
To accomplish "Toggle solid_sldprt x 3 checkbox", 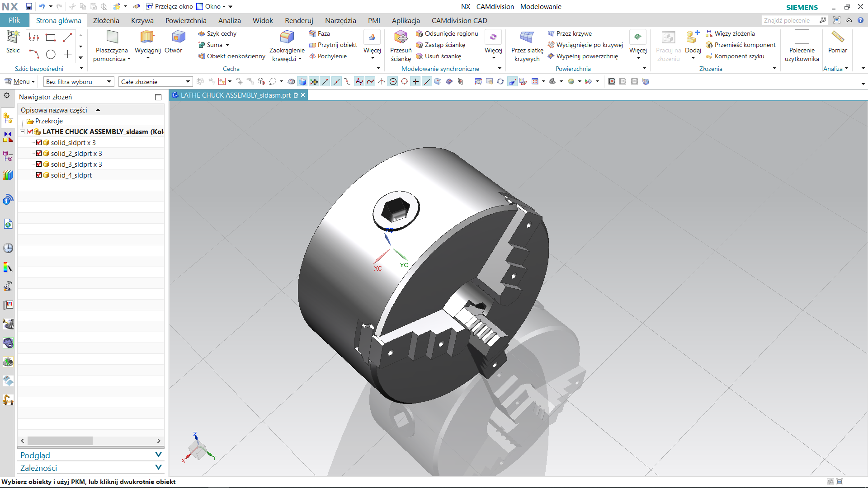I will tap(39, 142).
